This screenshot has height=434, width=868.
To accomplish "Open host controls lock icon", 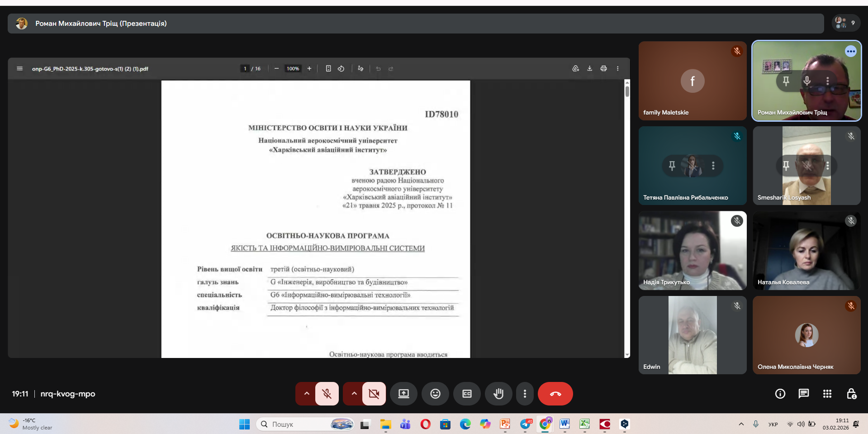I will pyautogui.click(x=851, y=394).
